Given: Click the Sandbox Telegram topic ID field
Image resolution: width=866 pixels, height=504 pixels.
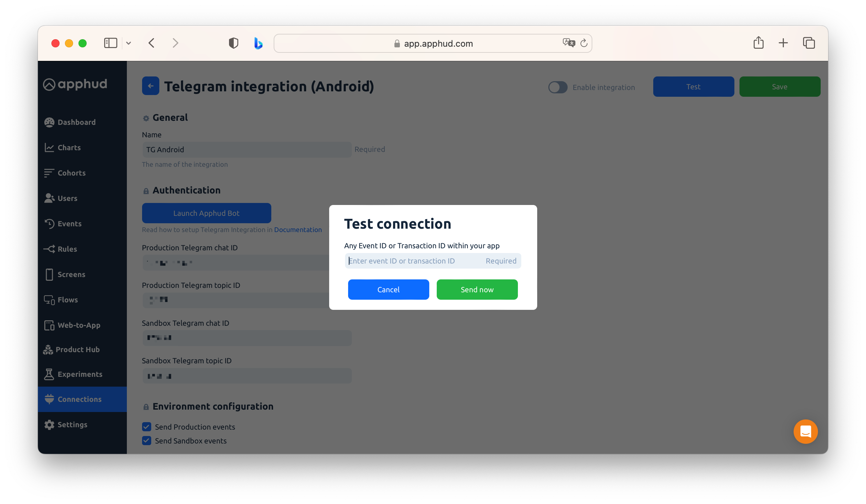Looking at the screenshot, I should click(x=247, y=376).
